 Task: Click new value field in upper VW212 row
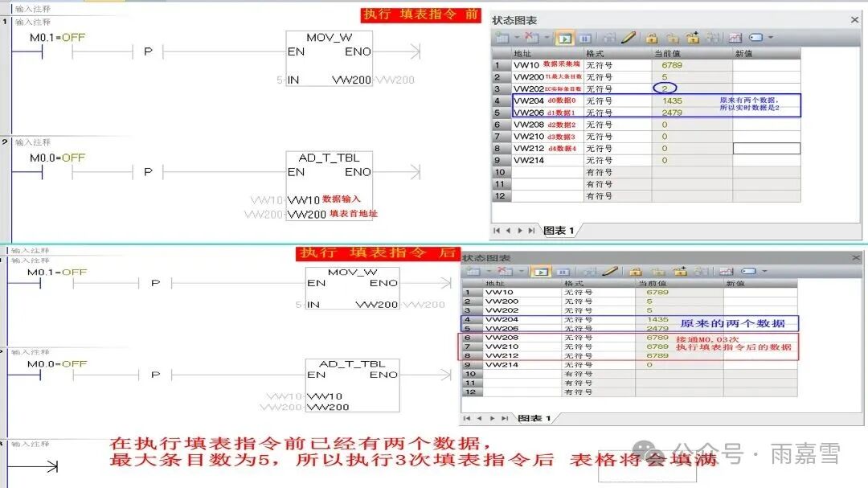pos(767,149)
